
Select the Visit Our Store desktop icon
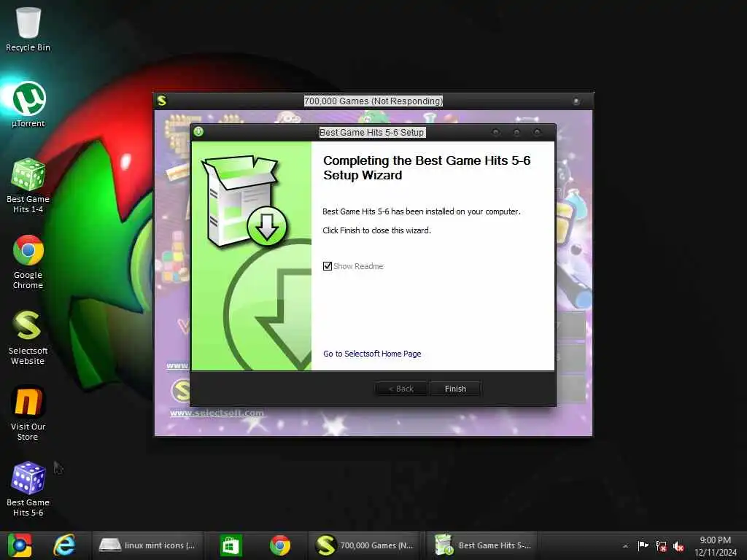click(28, 413)
